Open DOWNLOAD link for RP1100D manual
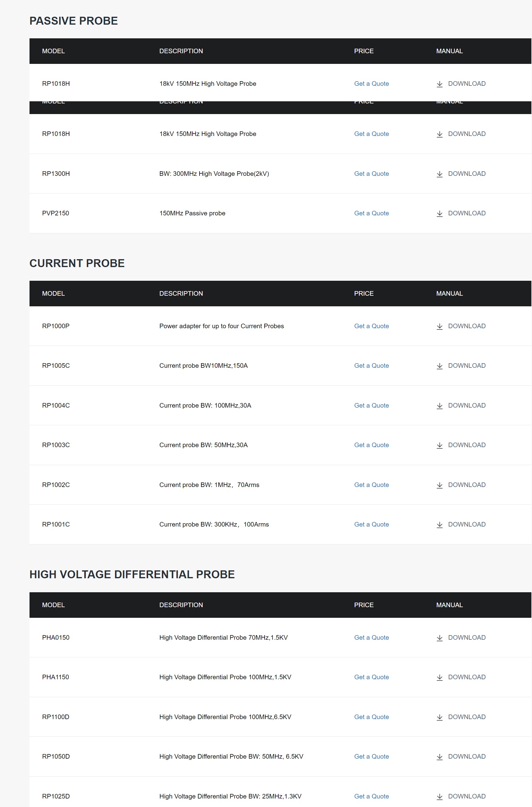532x807 pixels. [467, 717]
